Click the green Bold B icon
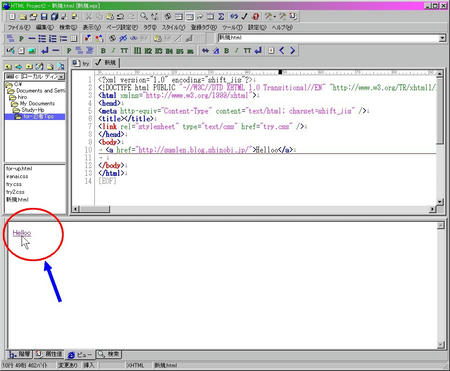 coord(103,51)
